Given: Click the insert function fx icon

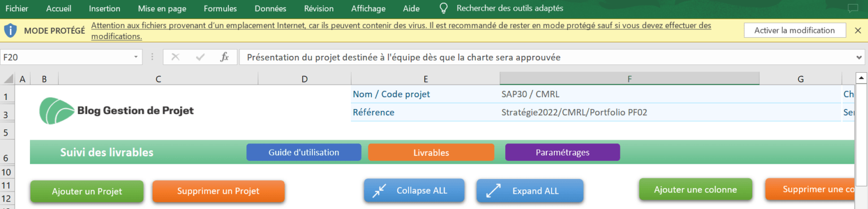Looking at the screenshot, I should coord(224,57).
